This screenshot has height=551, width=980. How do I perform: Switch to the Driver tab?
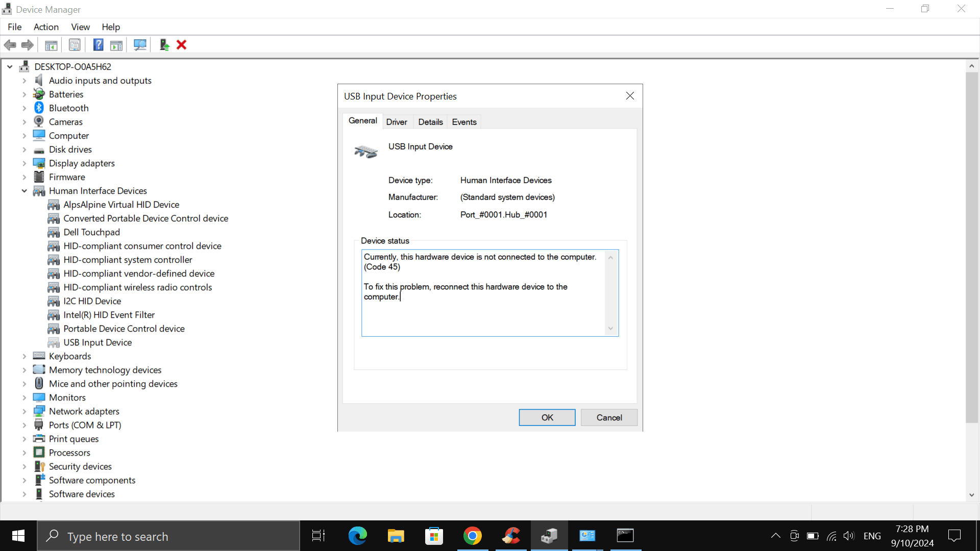(396, 122)
